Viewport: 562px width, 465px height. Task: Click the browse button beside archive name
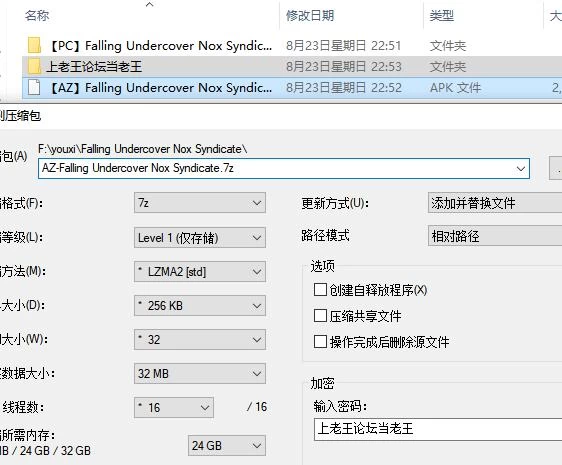pos(557,168)
